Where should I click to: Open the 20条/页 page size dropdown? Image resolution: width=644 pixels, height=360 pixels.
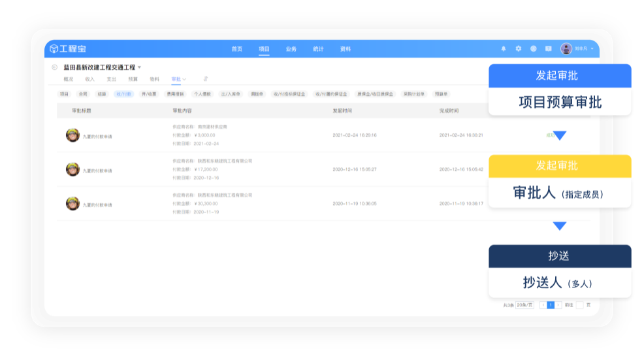coord(524,305)
